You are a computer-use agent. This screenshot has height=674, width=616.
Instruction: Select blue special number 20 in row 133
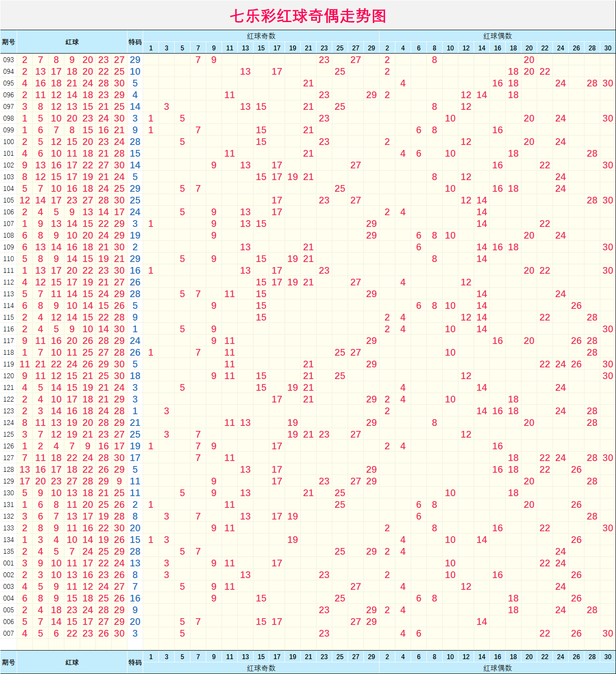(135, 528)
